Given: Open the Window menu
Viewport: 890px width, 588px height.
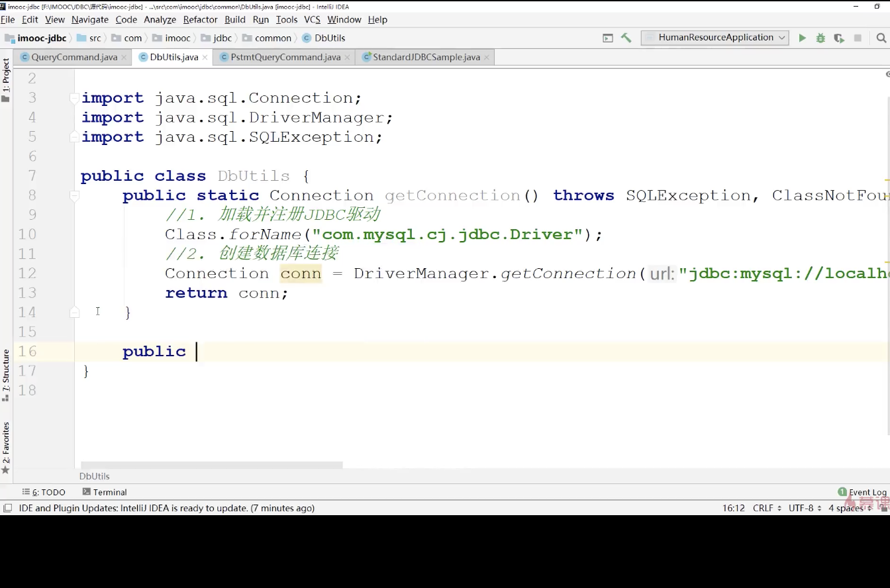Looking at the screenshot, I should (344, 20).
